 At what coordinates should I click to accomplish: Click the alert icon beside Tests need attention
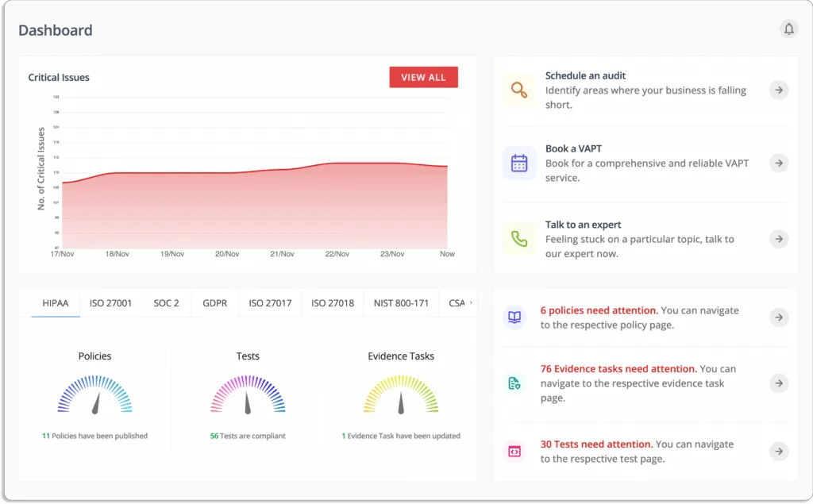[x=514, y=451]
